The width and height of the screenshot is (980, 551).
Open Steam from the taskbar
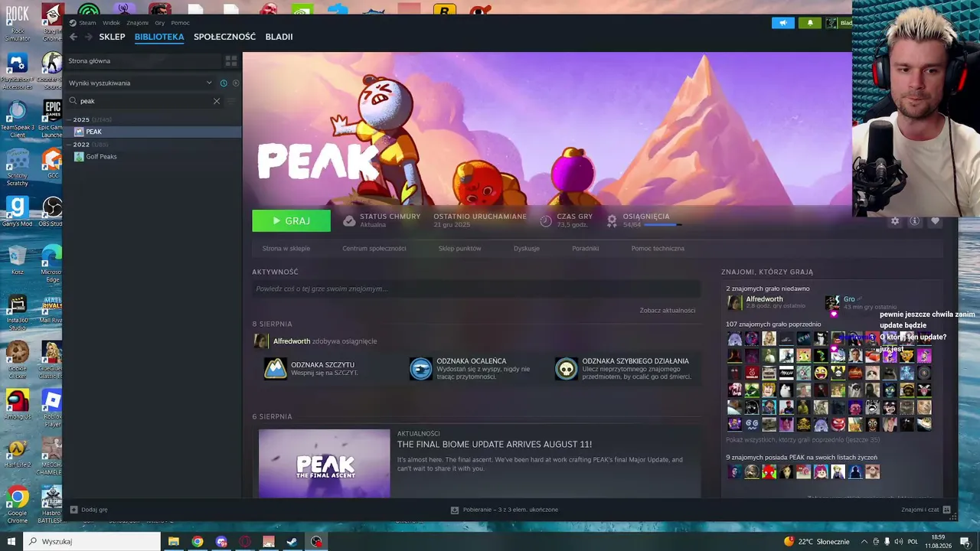pos(292,541)
